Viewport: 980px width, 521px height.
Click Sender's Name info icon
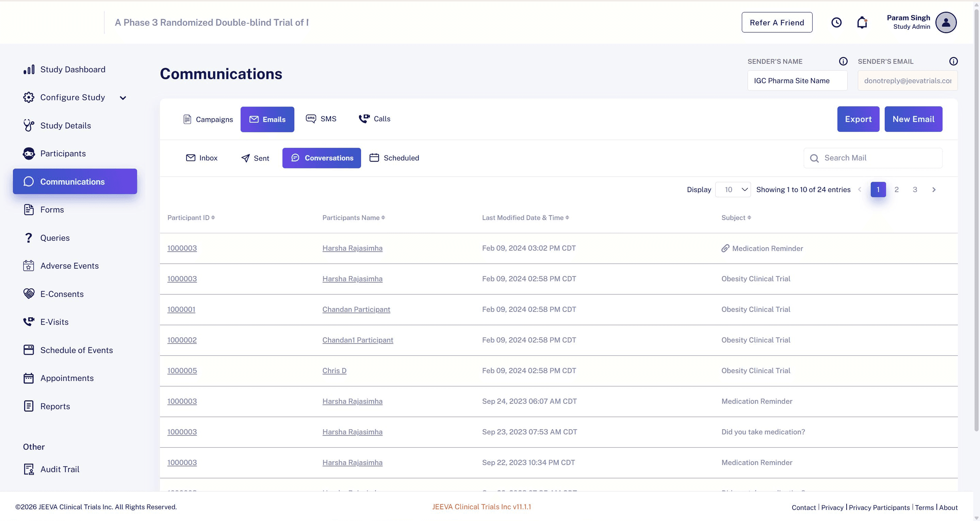[843, 61]
